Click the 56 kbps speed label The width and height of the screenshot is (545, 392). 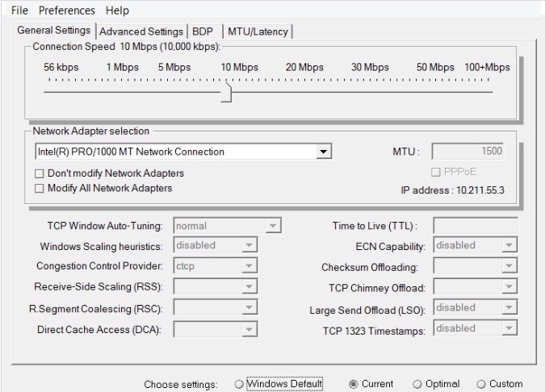click(x=61, y=67)
